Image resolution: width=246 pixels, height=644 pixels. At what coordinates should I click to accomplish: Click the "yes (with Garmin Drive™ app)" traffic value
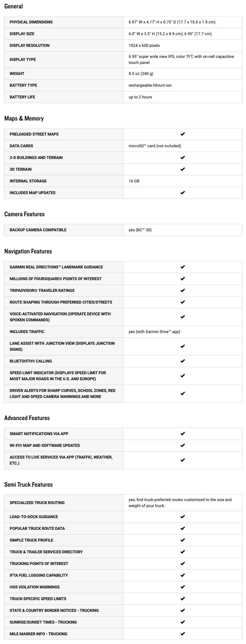pyautogui.click(x=154, y=332)
